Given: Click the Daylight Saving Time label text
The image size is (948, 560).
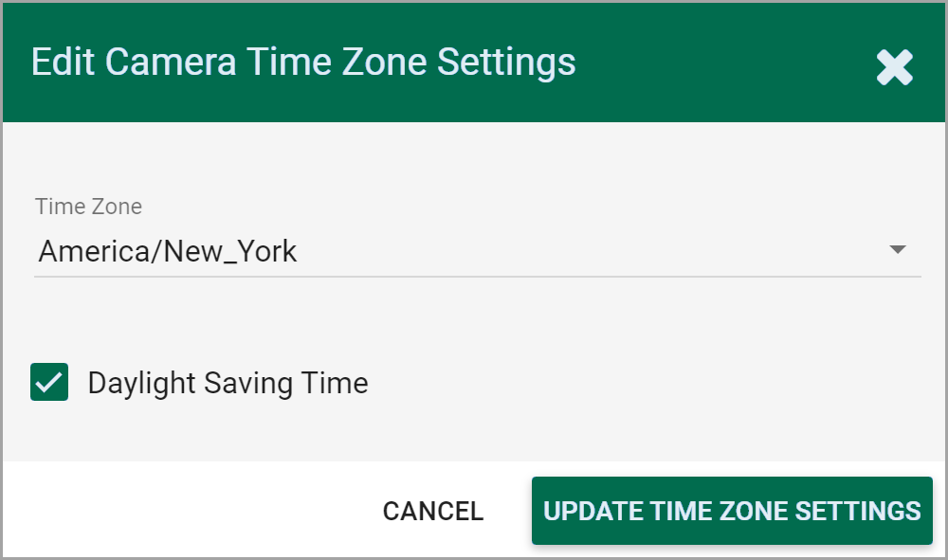Looking at the screenshot, I should pos(228,383).
